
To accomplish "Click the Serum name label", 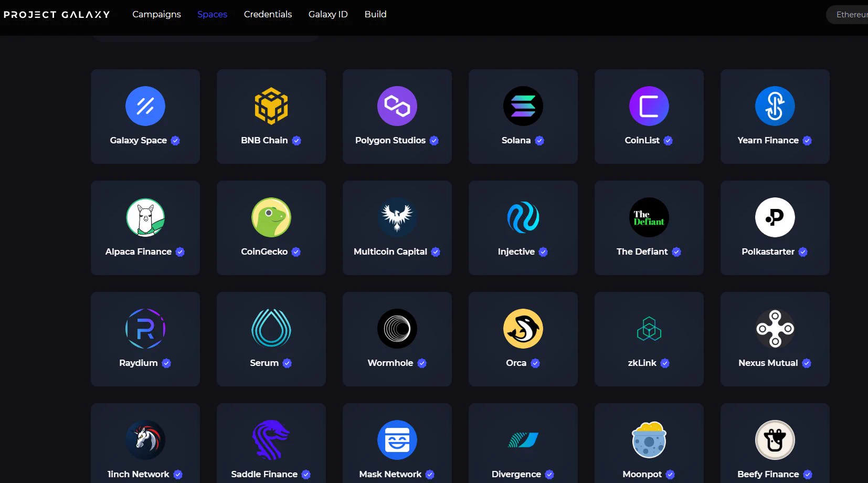I will [x=264, y=363].
